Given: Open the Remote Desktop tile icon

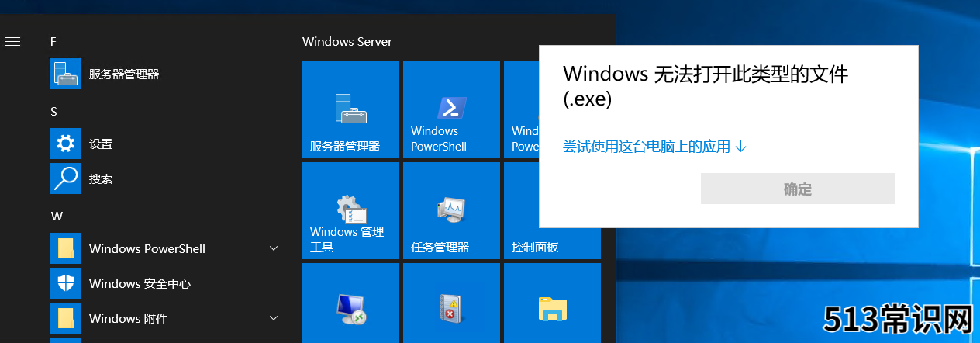Looking at the screenshot, I should [350, 309].
